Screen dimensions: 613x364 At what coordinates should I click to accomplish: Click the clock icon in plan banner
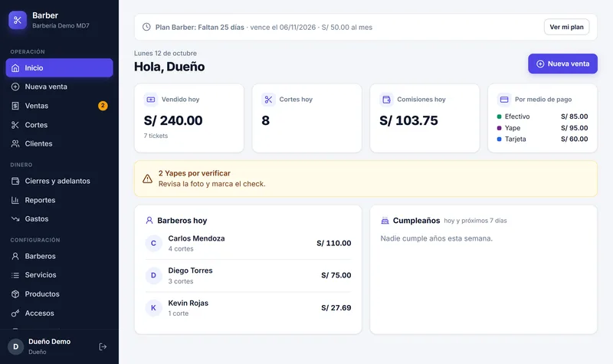pos(146,27)
